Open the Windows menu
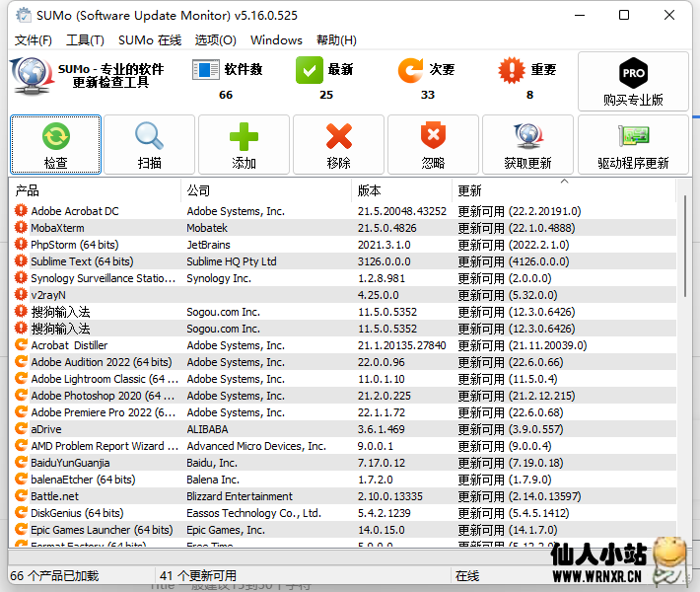Image resolution: width=700 pixels, height=592 pixels. 276,40
